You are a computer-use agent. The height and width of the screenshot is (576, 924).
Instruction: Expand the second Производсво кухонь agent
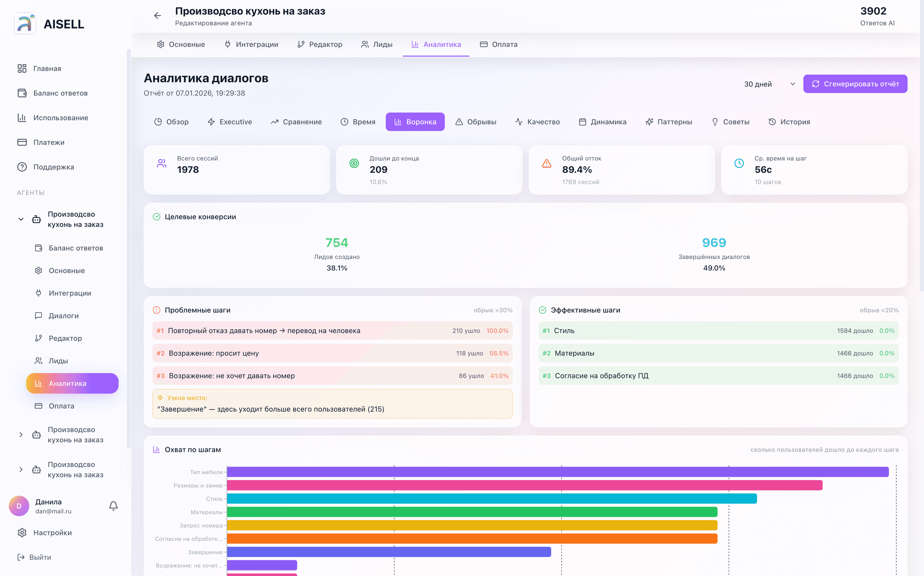21,435
